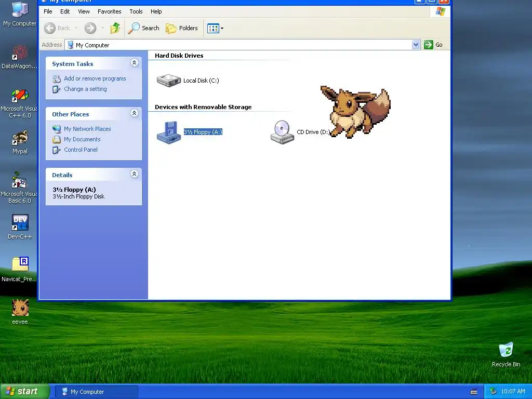532x399 pixels.
Task: Collapse the Details panel
Action: tap(135, 174)
